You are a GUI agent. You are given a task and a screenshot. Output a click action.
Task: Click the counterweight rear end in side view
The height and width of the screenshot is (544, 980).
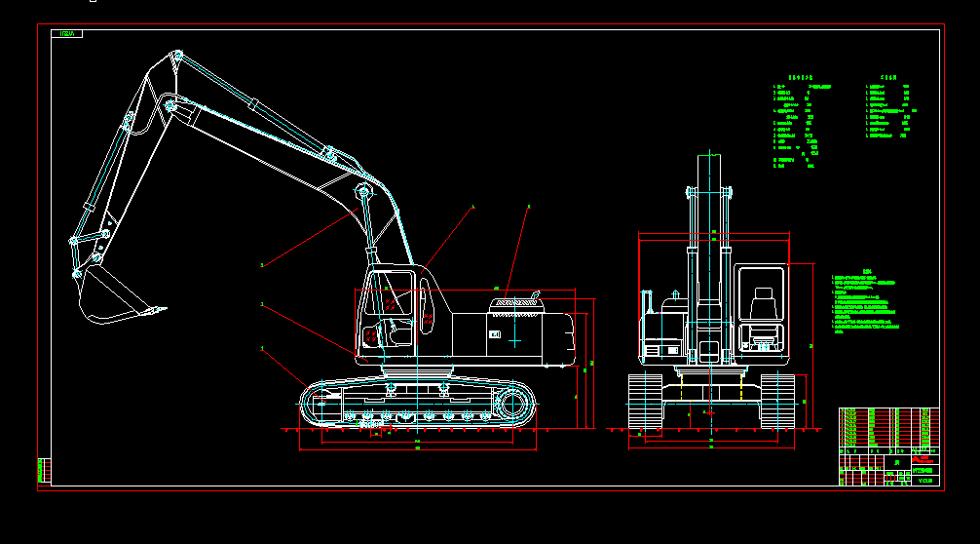click(560, 337)
